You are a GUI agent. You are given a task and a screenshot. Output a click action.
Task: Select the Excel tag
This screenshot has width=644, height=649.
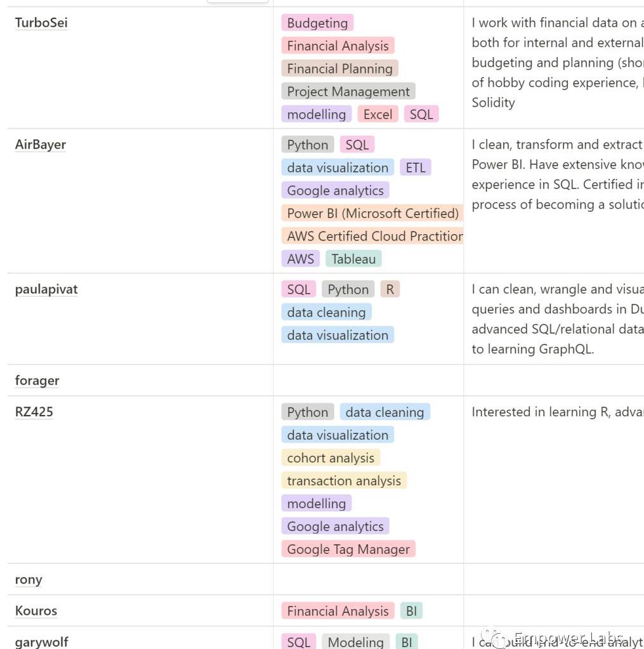(378, 114)
